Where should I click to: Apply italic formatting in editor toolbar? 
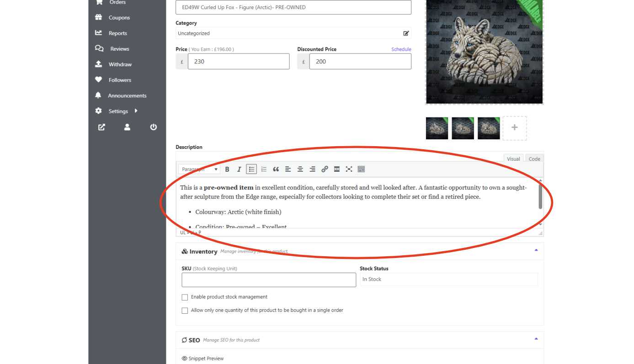239,169
